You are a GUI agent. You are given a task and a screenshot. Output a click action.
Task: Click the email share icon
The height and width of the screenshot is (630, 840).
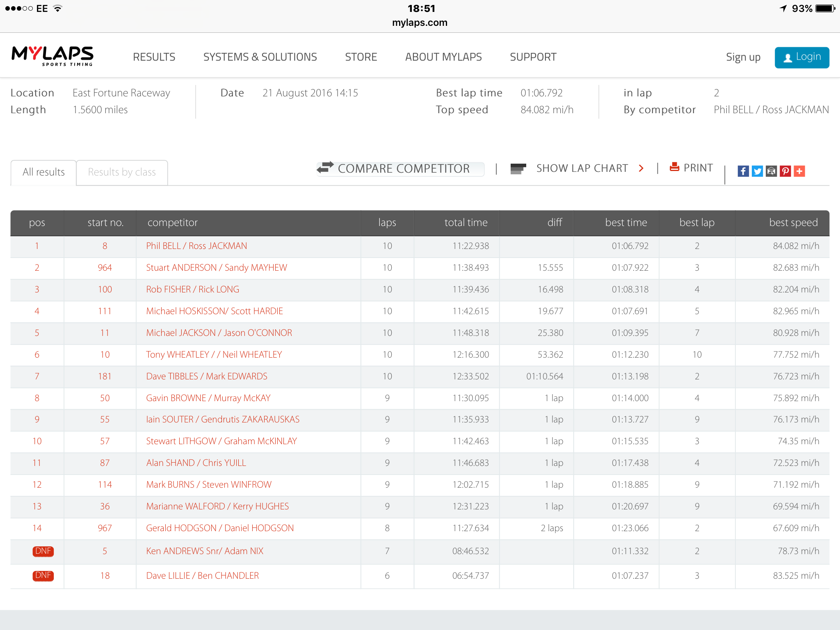coord(771,171)
